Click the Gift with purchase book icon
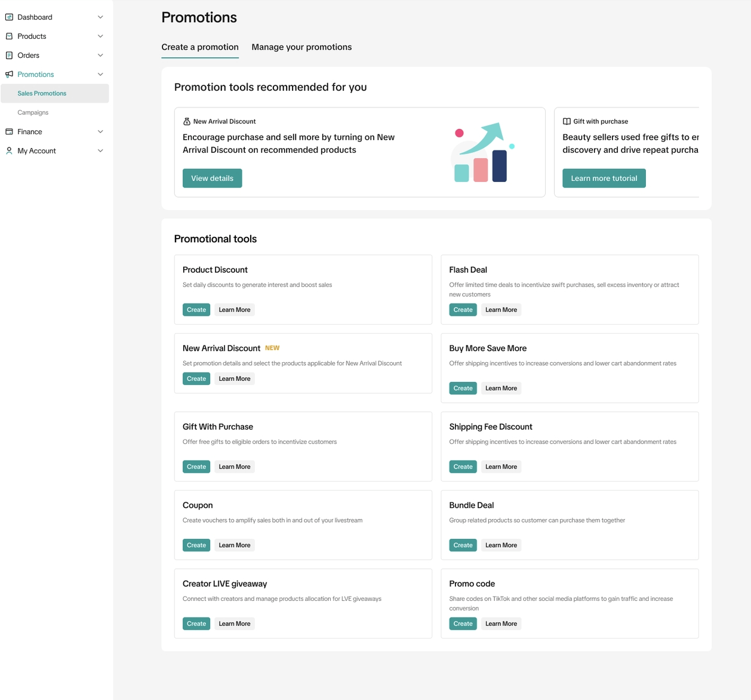This screenshot has height=700, width=751. pos(567,121)
